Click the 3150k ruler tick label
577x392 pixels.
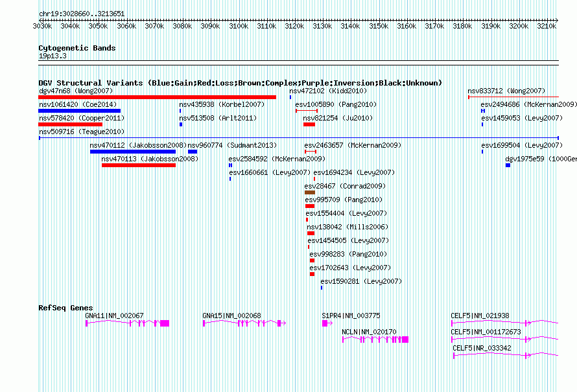[x=379, y=26]
